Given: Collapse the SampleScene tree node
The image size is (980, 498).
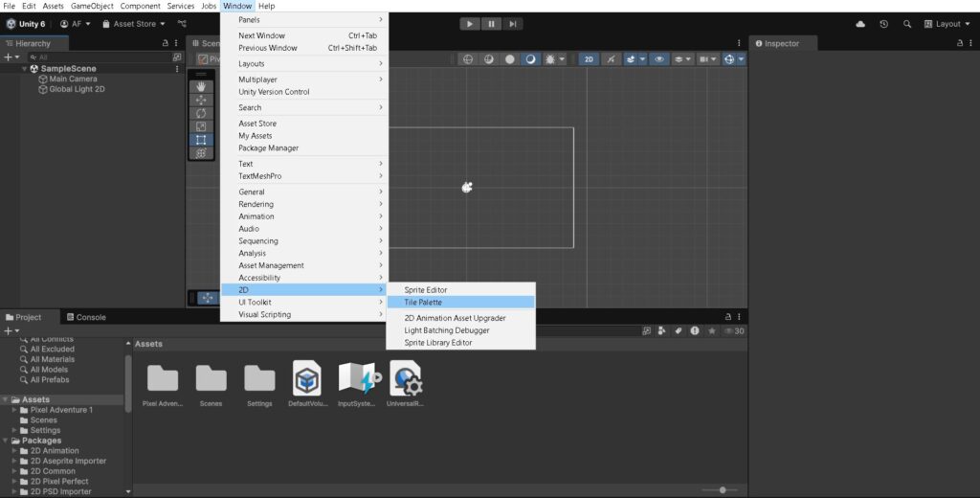Looking at the screenshot, I should 24,69.
